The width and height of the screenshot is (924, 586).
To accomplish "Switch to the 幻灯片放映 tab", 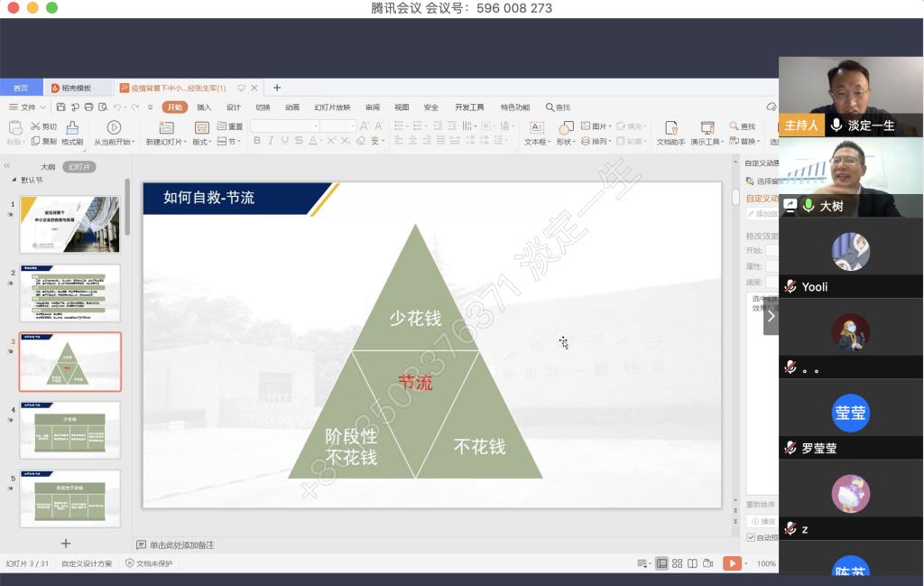I will point(332,107).
